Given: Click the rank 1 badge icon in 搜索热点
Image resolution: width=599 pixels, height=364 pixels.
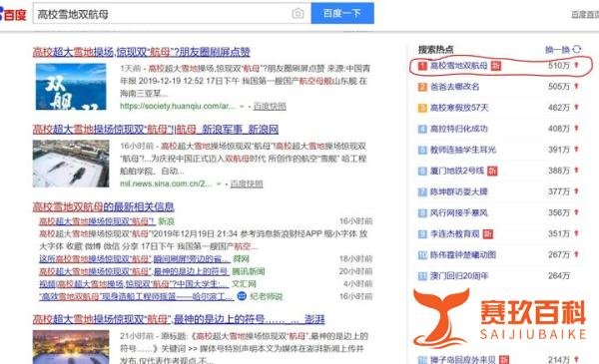Looking at the screenshot, I should [422, 66].
